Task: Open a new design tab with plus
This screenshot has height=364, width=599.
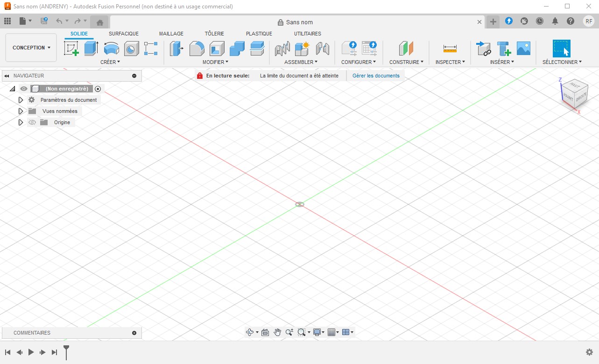Action: (493, 21)
